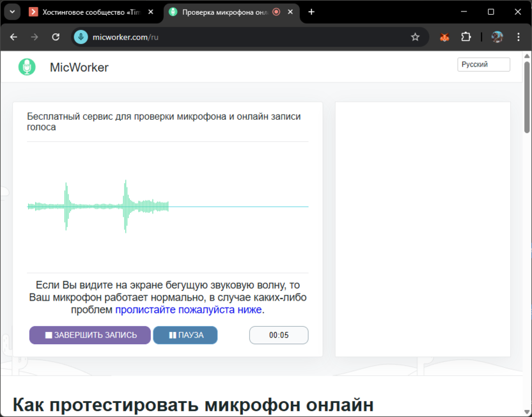532x417 pixels.
Task: Open the browser profile avatar
Action: (x=497, y=37)
